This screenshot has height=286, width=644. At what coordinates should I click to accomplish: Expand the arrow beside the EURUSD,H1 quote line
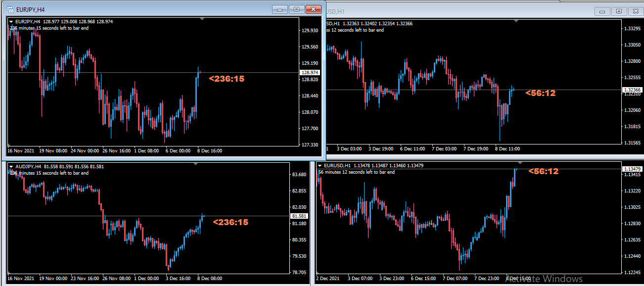click(319, 166)
